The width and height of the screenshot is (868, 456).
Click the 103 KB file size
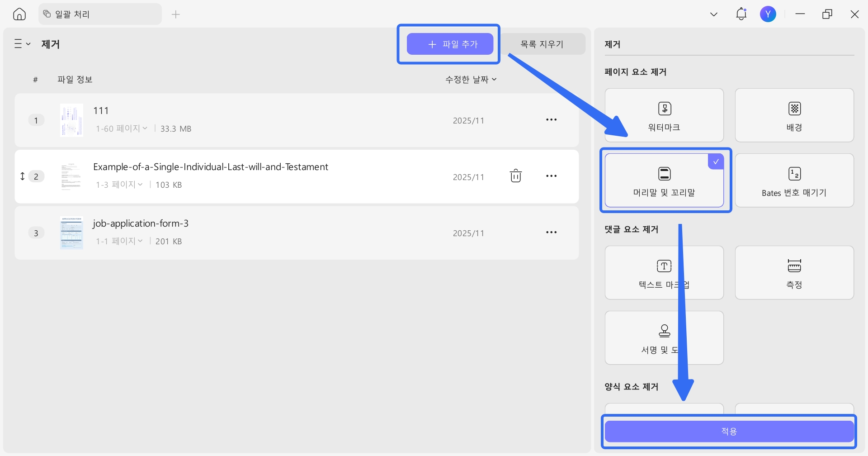pyautogui.click(x=169, y=185)
